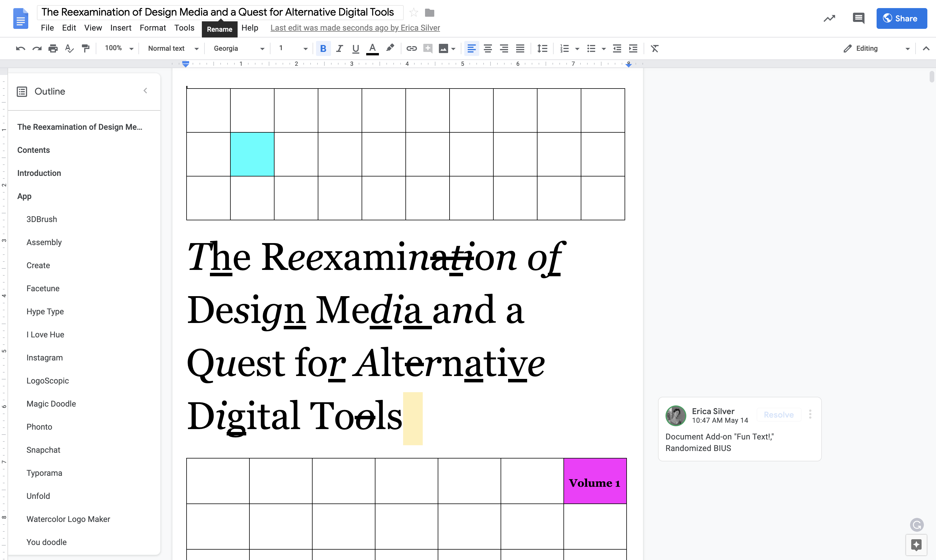Open the Edit menu

(69, 28)
